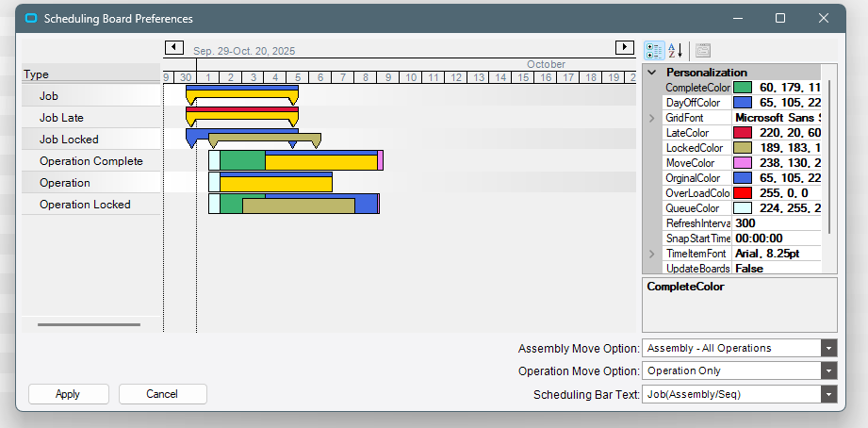868x428 pixels.
Task: Expand the GridFont property
Action: 651,118
